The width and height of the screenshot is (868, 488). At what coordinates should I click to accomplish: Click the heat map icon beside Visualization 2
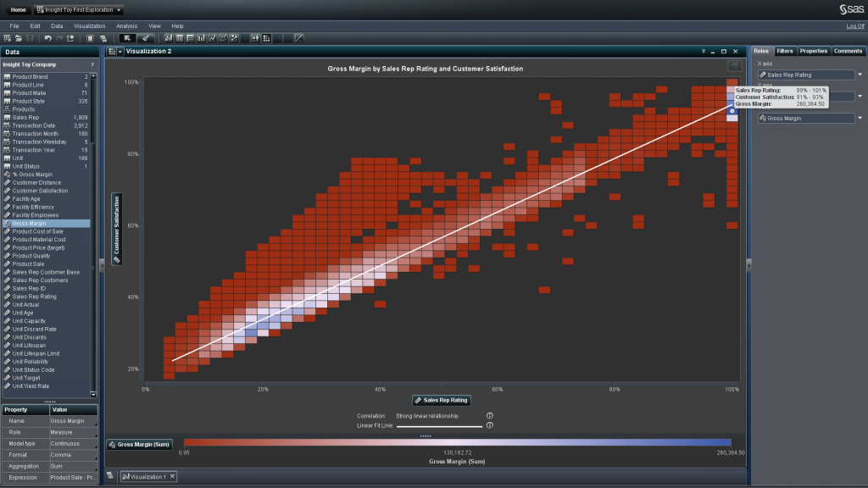click(112, 52)
